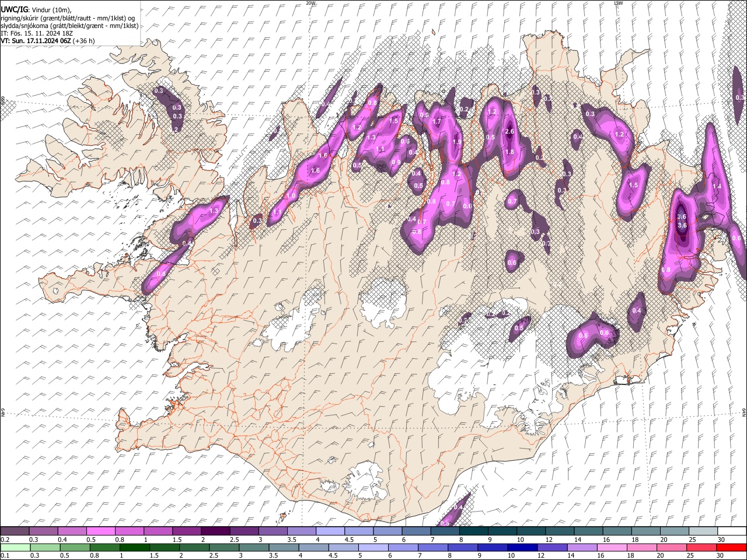
Task: Click the '1.0' snowfall value on the map
Action: tap(291, 195)
